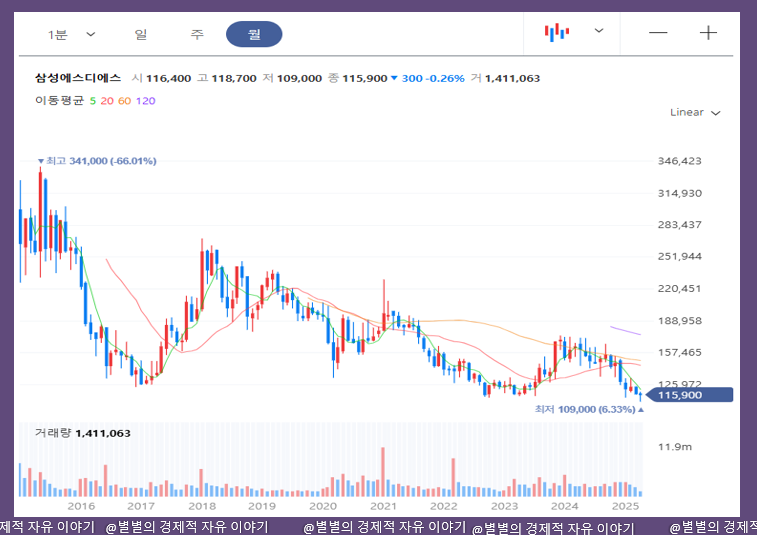
Task: Click the 거래량 1,411,063 volume label
Action: click(x=83, y=433)
